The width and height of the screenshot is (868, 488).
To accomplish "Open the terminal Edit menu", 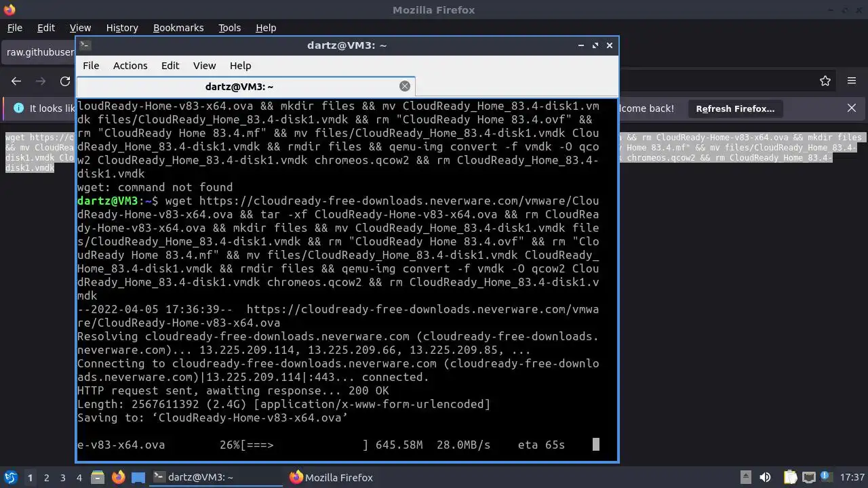I will click(170, 66).
